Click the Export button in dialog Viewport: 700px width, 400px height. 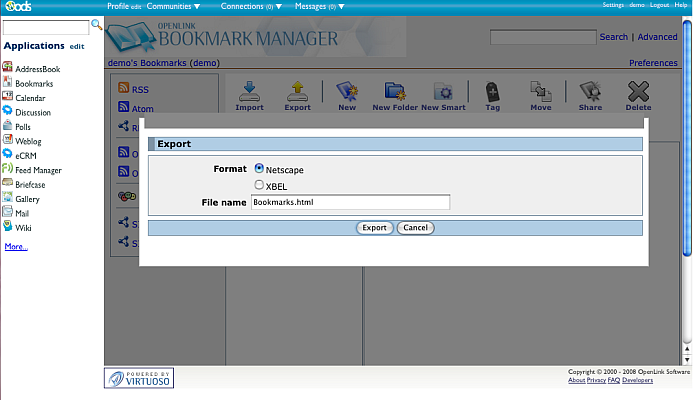(x=374, y=228)
